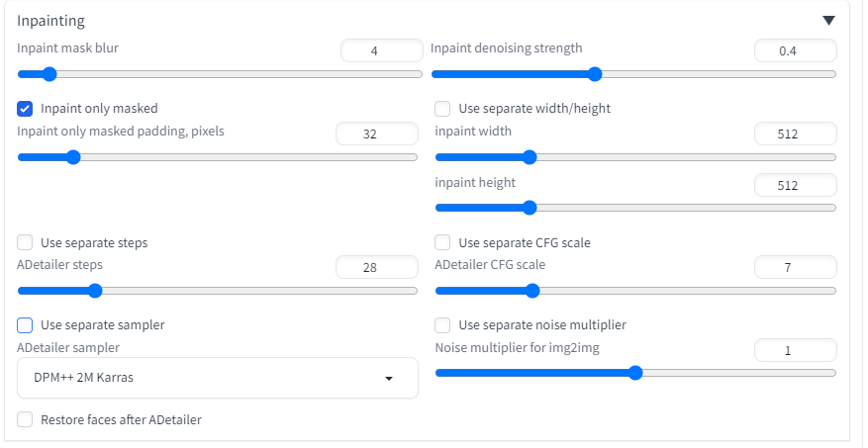The width and height of the screenshot is (868, 448).
Task: Click Noise multiplier for img2img slider handle
Action: [x=635, y=373]
